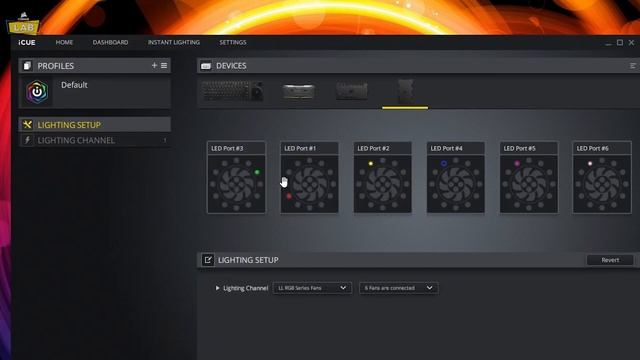Click the iCUE logo
Image resolution: width=640 pixels, height=360 pixels.
(27, 42)
